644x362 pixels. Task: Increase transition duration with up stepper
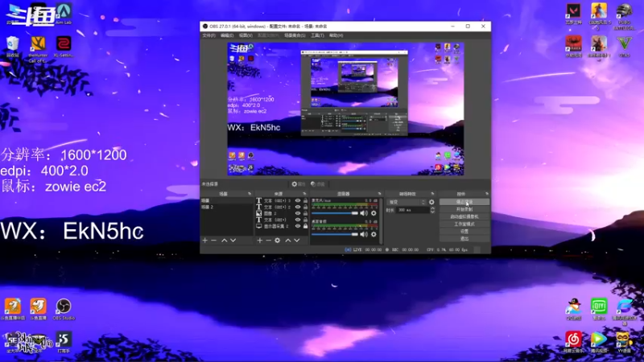point(432,208)
